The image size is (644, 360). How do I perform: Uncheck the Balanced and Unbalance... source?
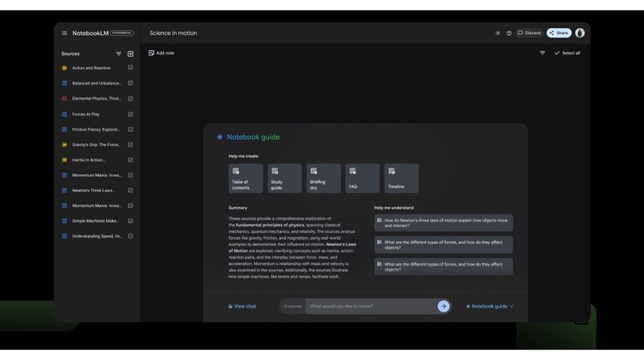130,84
